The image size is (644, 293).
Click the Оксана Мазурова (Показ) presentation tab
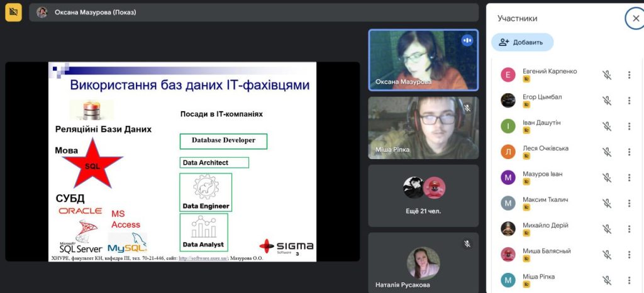(x=94, y=12)
